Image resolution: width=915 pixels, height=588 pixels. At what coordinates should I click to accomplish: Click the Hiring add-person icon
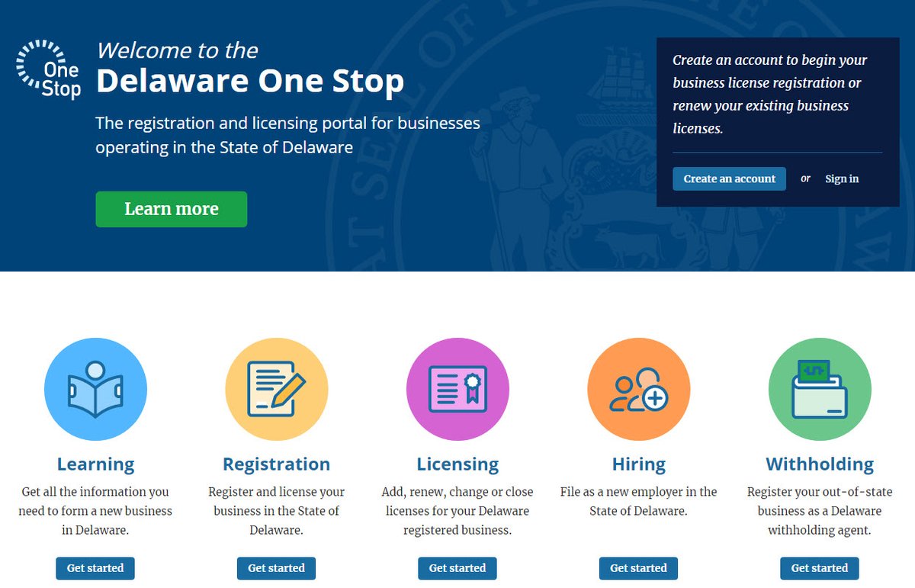click(x=639, y=389)
